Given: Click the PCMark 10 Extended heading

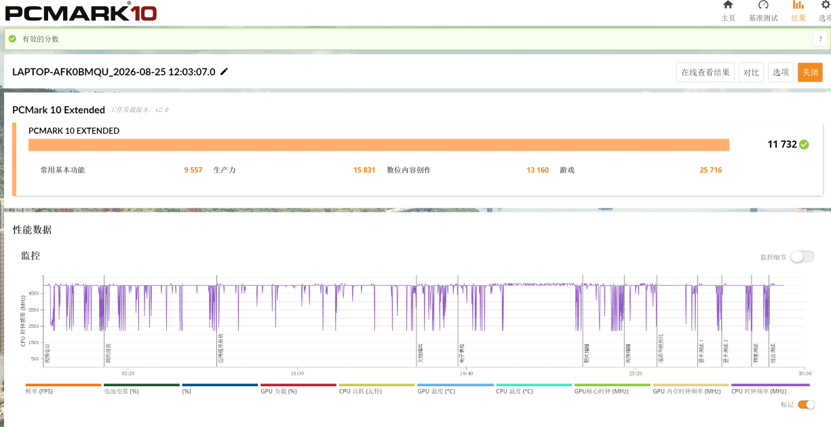Looking at the screenshot, I should click(58, 110).
